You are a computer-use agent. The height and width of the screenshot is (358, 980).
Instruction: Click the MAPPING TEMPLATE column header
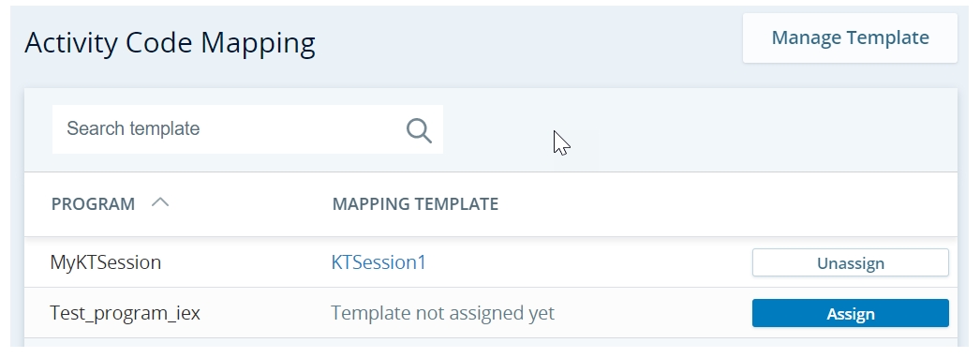click(x=415, y=204)
